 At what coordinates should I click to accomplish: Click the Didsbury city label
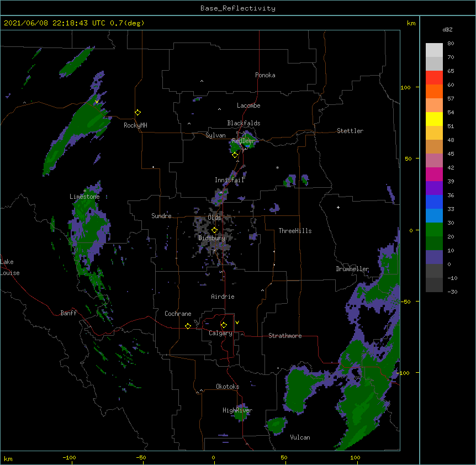point(211,238)
